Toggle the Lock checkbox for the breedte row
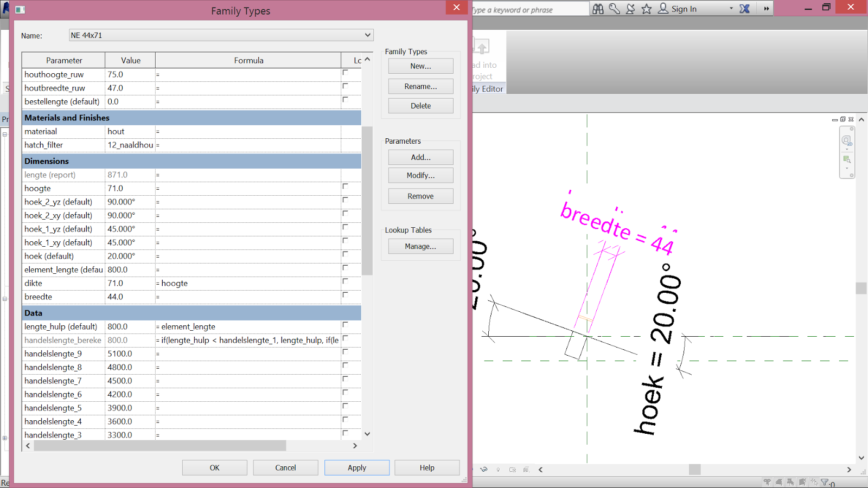 coord(345,294)
